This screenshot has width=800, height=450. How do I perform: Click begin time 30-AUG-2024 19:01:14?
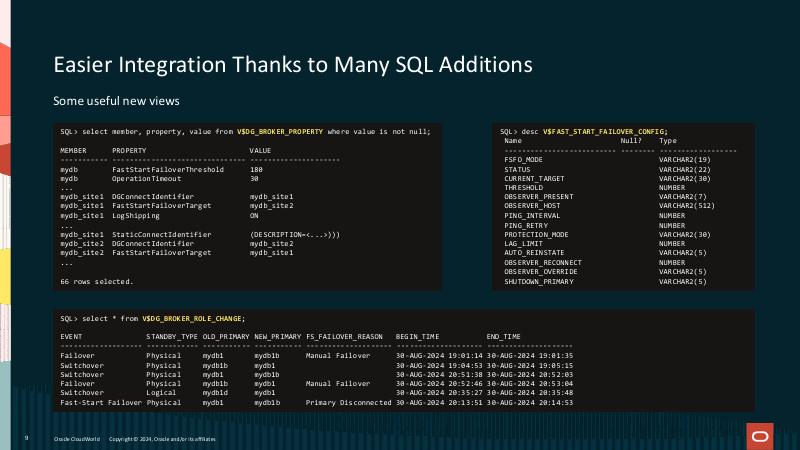(439, 356)
